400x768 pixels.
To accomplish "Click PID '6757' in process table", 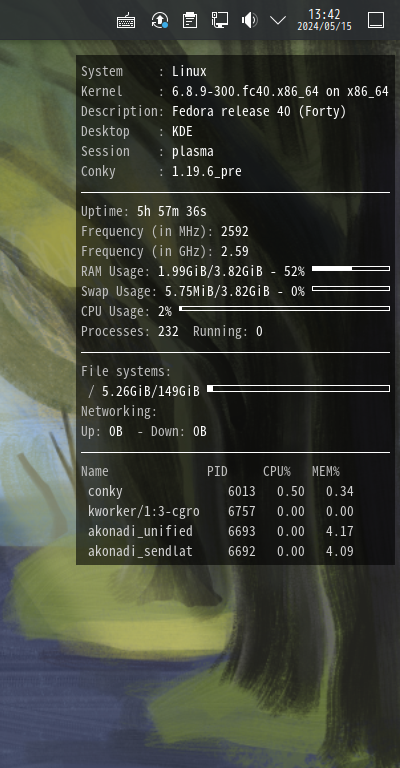I will coord(242,511).
